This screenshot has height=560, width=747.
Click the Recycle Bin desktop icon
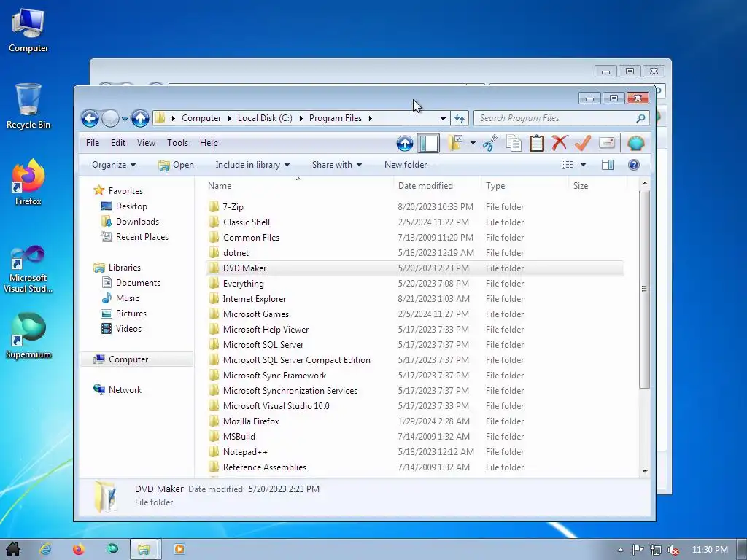click(x=28, y=106)
